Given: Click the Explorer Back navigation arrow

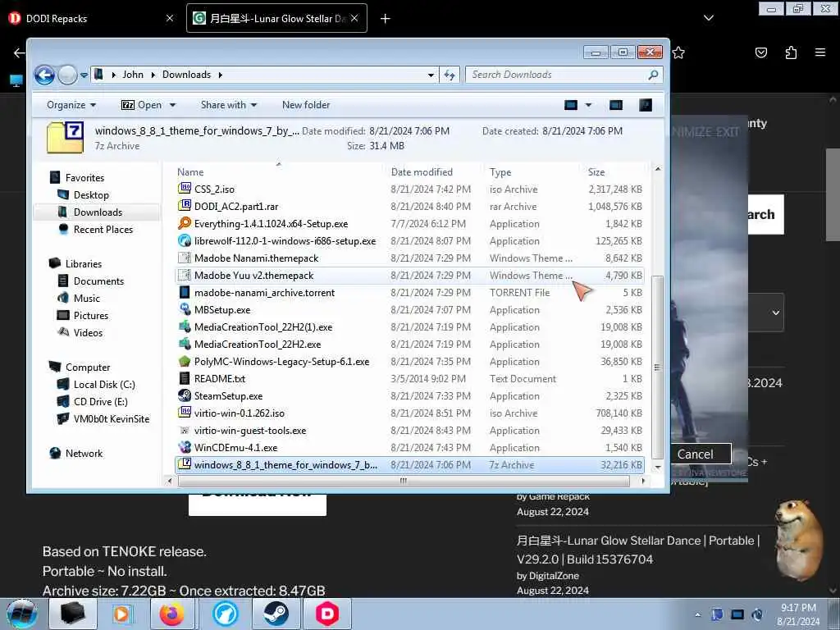Looking at the screenshot, I should 44,75.
